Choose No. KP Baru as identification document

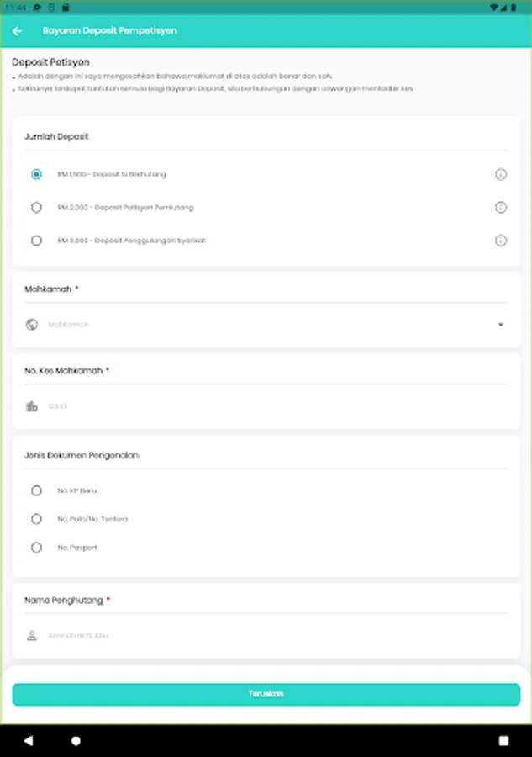click(36, 490)
